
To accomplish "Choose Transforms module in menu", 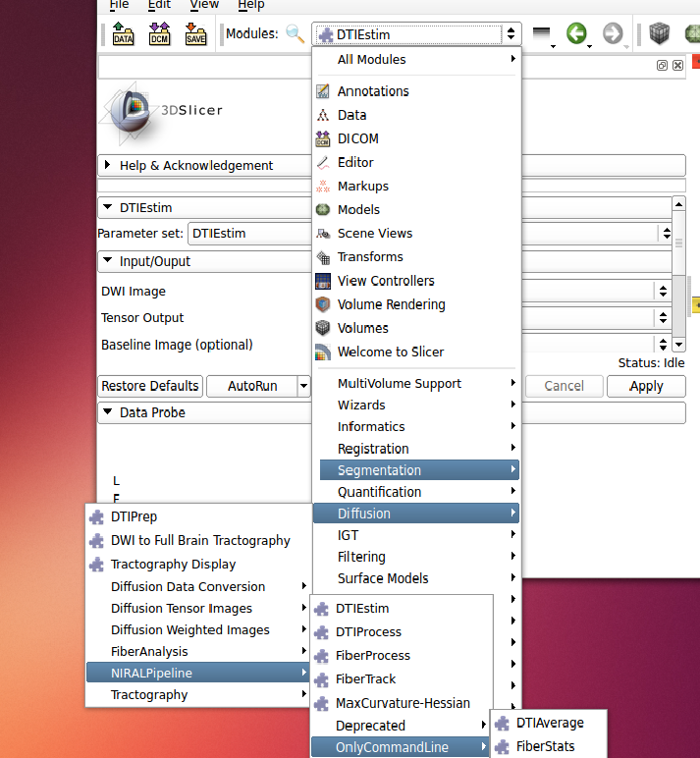I will pos(370,257).
